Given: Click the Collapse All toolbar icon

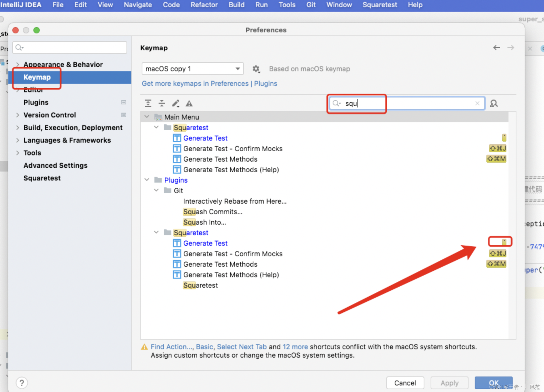Looking at the screenshot, I should click(x=162, y=103).
